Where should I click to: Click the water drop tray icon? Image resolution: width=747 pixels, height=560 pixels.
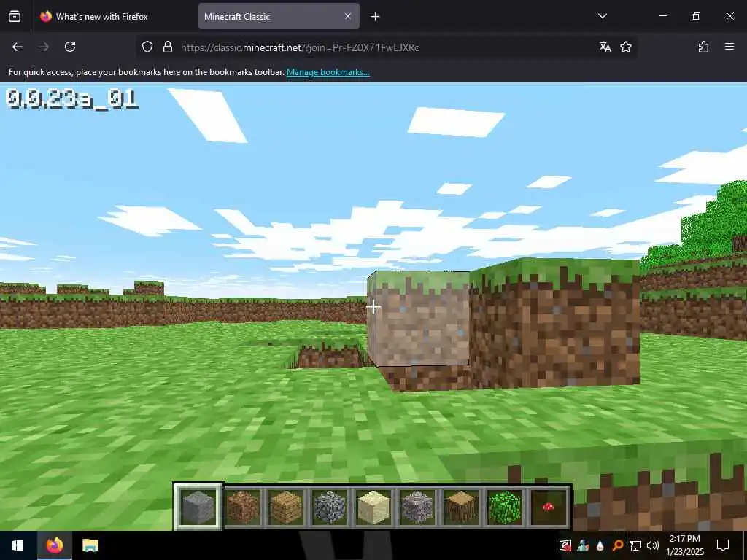click(600, 545)
